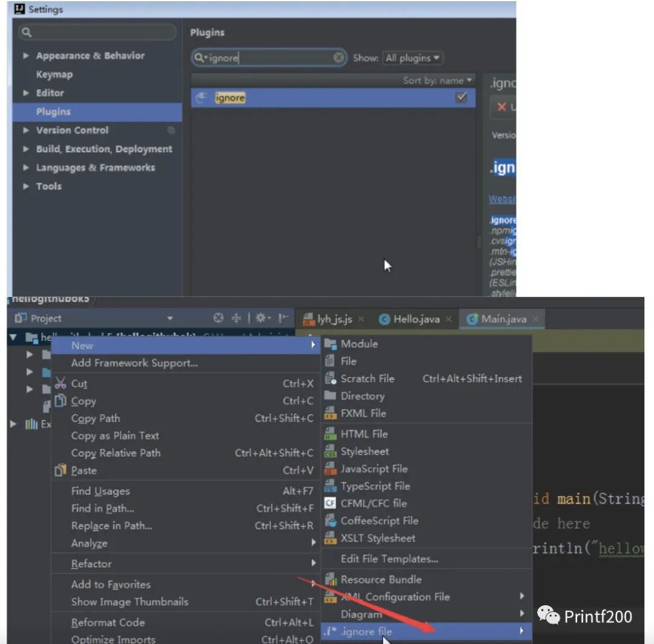This screenshot has height=644, width=654.
Task: Click the File icon in New submenu
Action: [x=330, y=361]
